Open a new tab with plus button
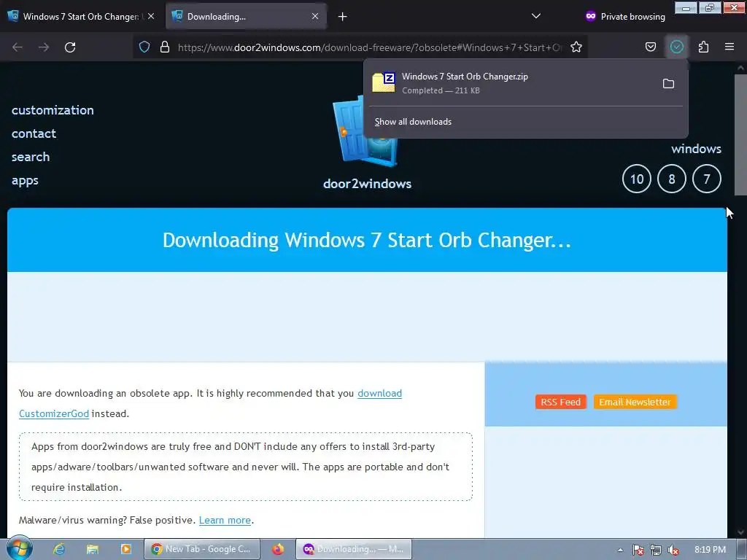This screenshot has width=747, height=560. [342, 17]
